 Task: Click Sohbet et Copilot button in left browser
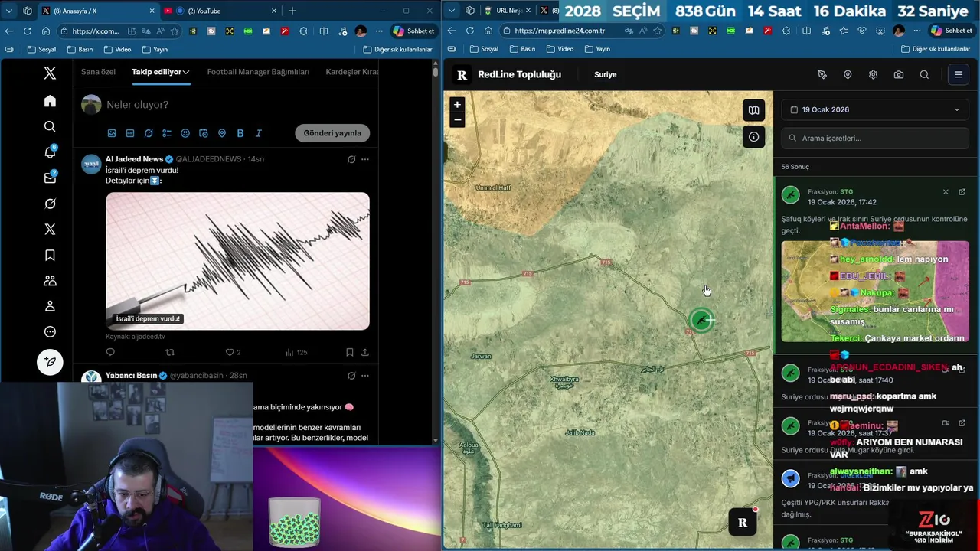[x=414, y=31]
